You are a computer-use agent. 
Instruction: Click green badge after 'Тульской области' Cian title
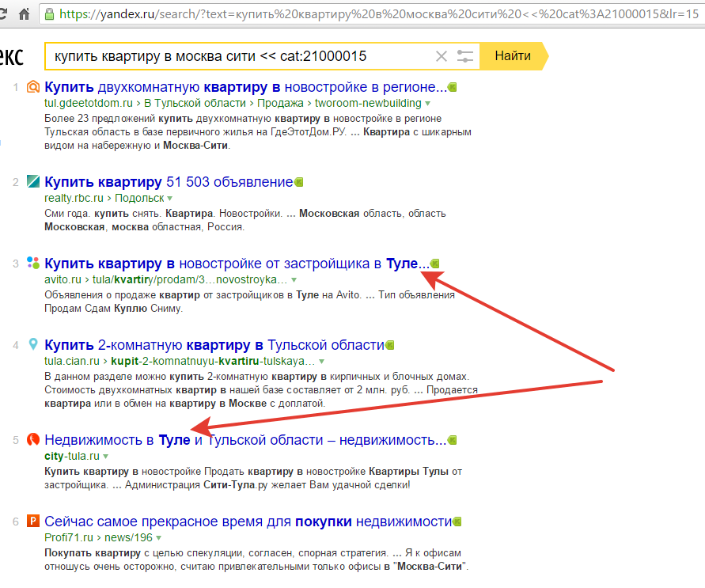pyautogui.click(x=390, y=345)
